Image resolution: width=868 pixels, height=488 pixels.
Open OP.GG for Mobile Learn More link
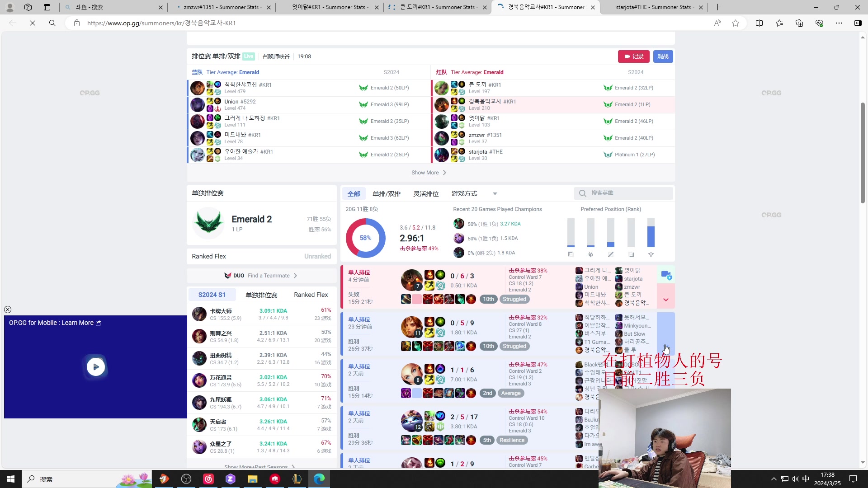(55, 323)
